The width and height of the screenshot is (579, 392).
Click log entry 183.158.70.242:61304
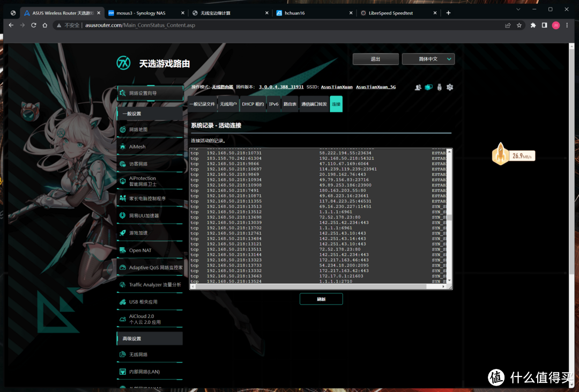click(x=234, y=158)
